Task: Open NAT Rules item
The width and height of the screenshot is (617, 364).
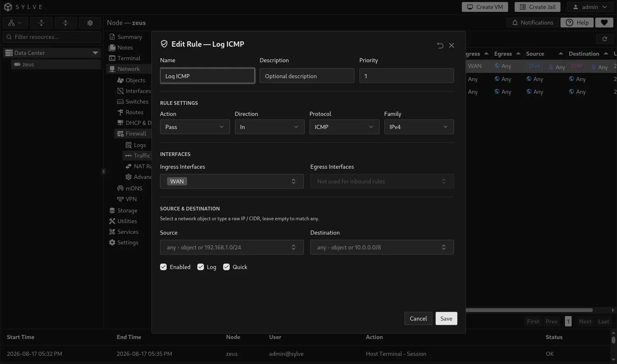Action: pos(142,166)
